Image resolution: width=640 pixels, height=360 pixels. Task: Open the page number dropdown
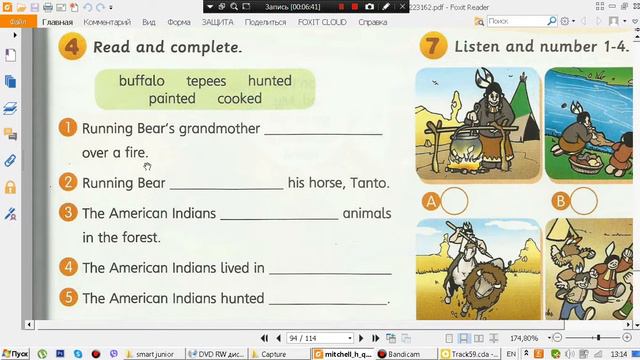[x=350, y=338]
